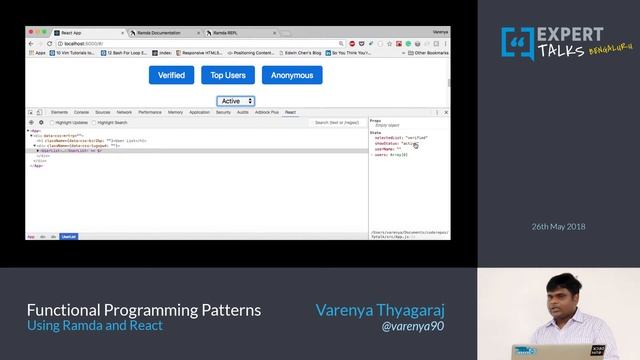Open the Other Bookmarks folder
The image size is (640, 360).
tap(428, 53)
